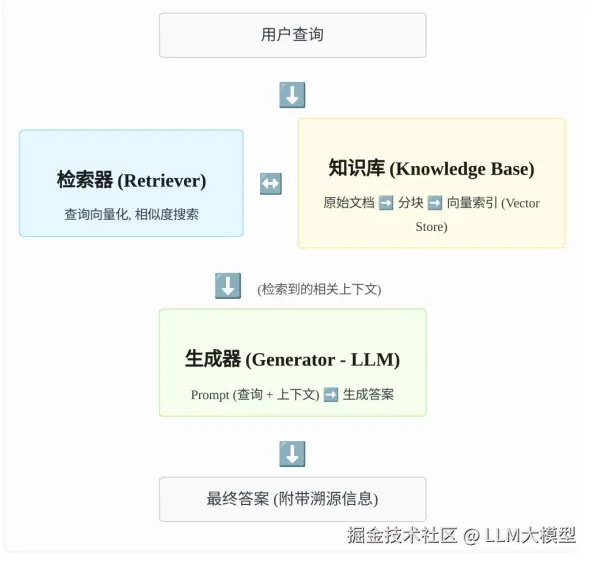Click the right arrow before 生成答案 text
592x561 pixels.
click(x=331, y=395)
